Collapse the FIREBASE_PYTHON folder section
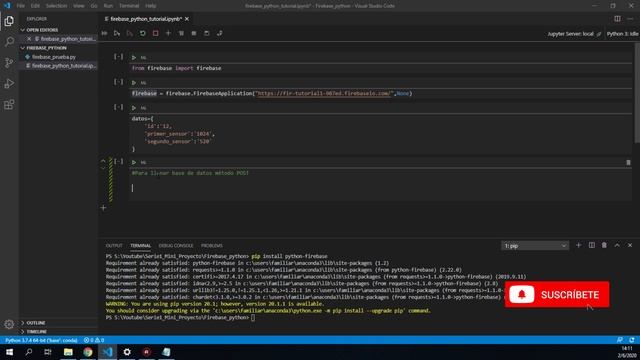 [58, 48]
